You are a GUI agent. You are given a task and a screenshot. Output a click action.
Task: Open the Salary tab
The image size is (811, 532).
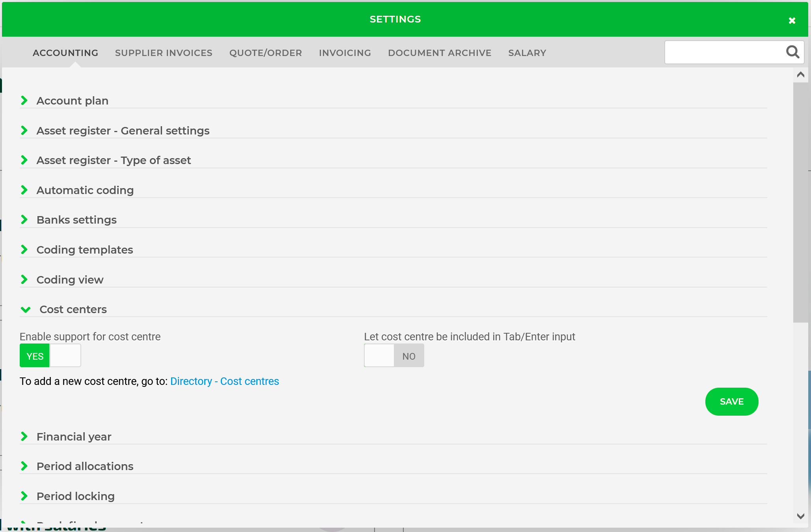(527, 53)
